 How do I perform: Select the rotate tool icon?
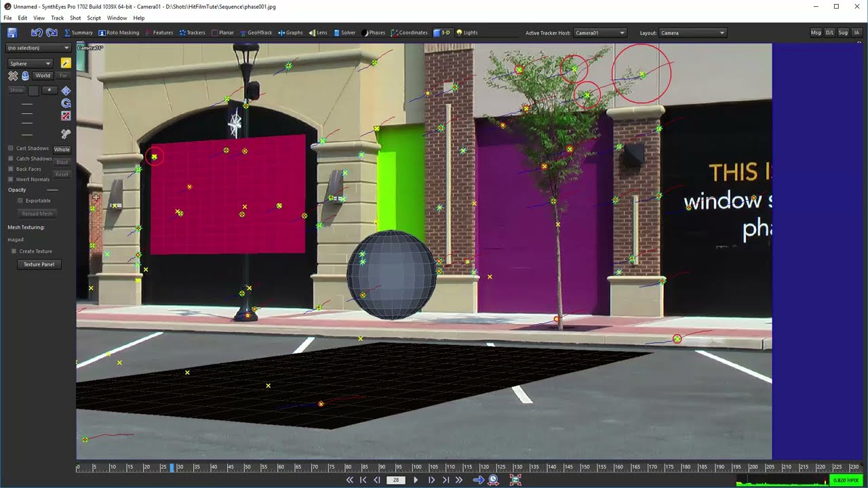[x=66, y=103]
